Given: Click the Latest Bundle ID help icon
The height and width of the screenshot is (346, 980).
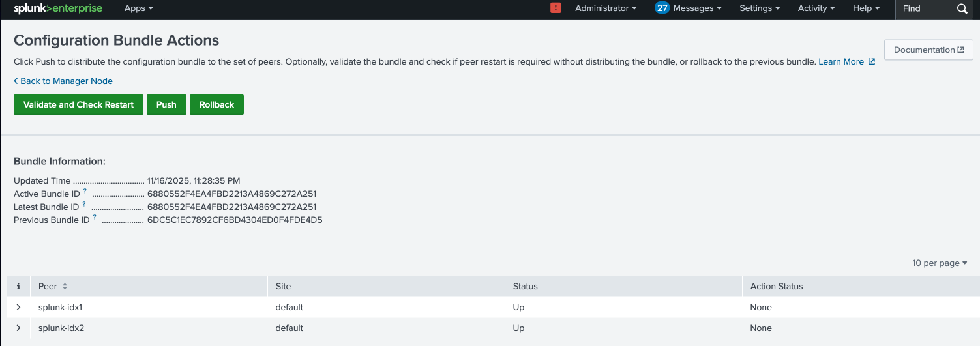Looking at the screenshot, I should (x=84, y=205).
